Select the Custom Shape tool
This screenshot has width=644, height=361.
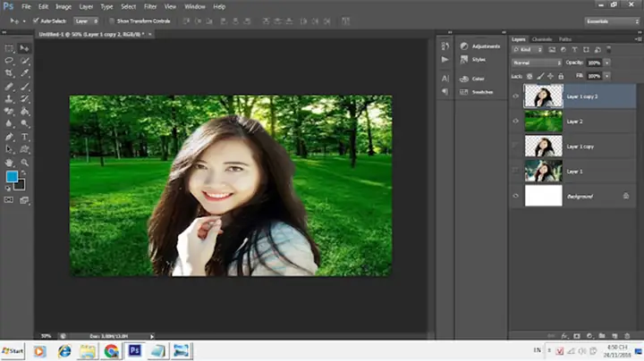25,149
